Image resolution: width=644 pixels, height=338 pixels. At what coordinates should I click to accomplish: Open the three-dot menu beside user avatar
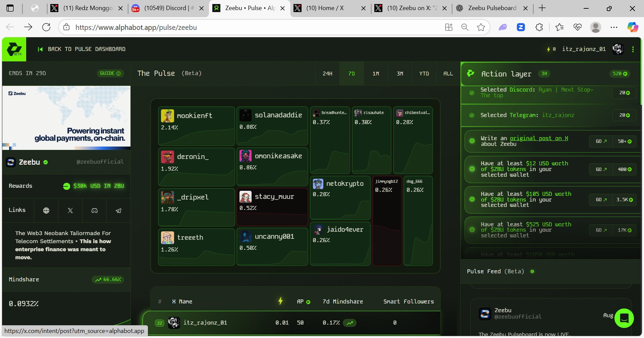[x=633, y=49]
